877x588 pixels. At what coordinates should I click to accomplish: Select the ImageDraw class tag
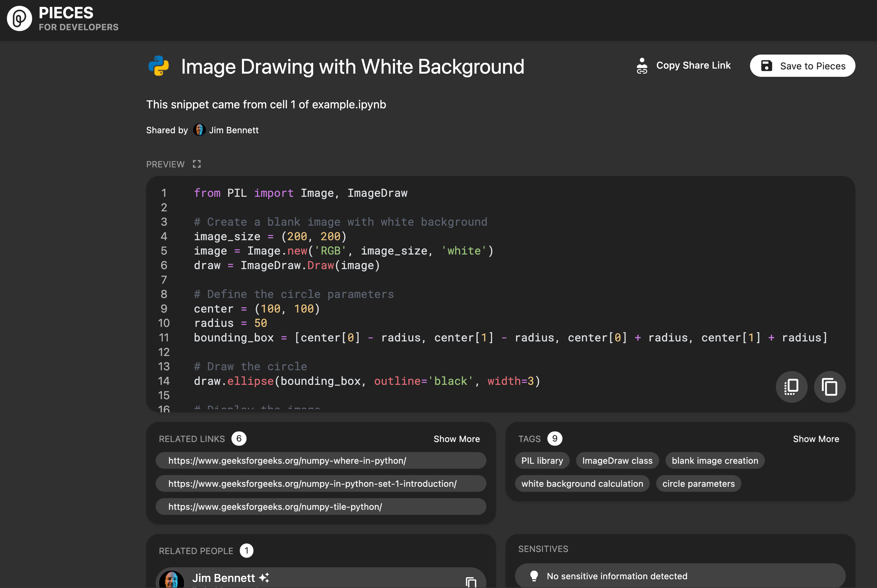tap(618, 460)
